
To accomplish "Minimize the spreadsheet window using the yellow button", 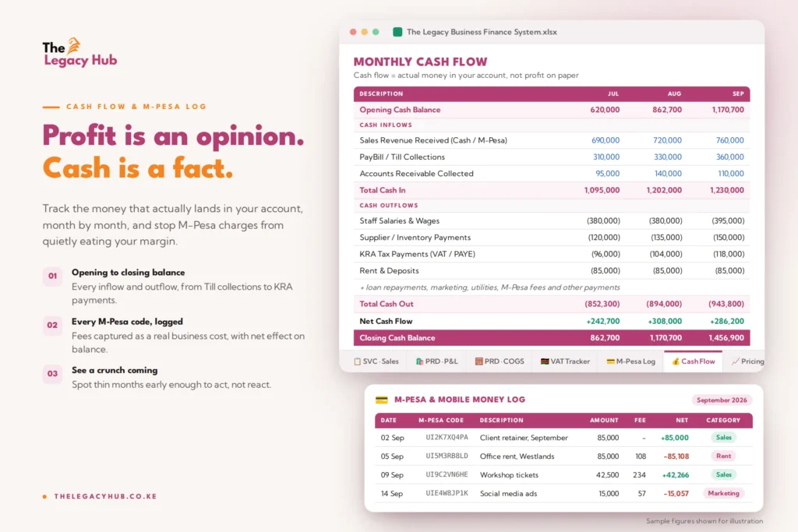I will [x=365, y=32].
